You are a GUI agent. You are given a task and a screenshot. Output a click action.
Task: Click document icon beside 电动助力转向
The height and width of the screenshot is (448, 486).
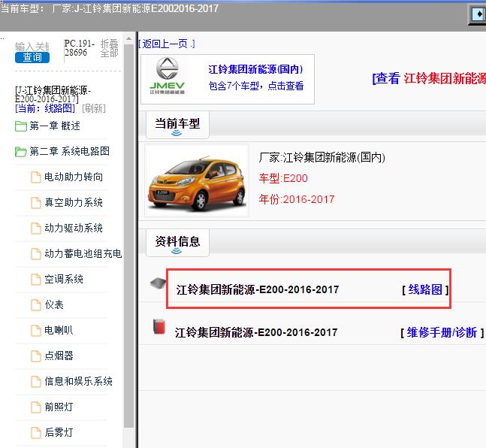35,177
